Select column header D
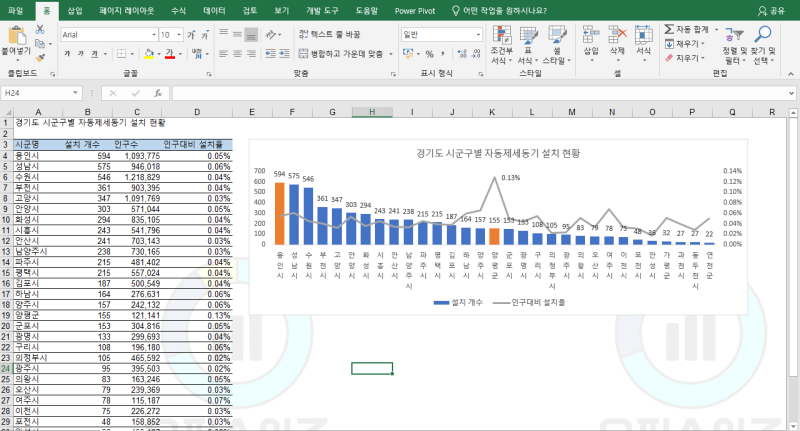 pyautogui.click(x=197, y=112)
